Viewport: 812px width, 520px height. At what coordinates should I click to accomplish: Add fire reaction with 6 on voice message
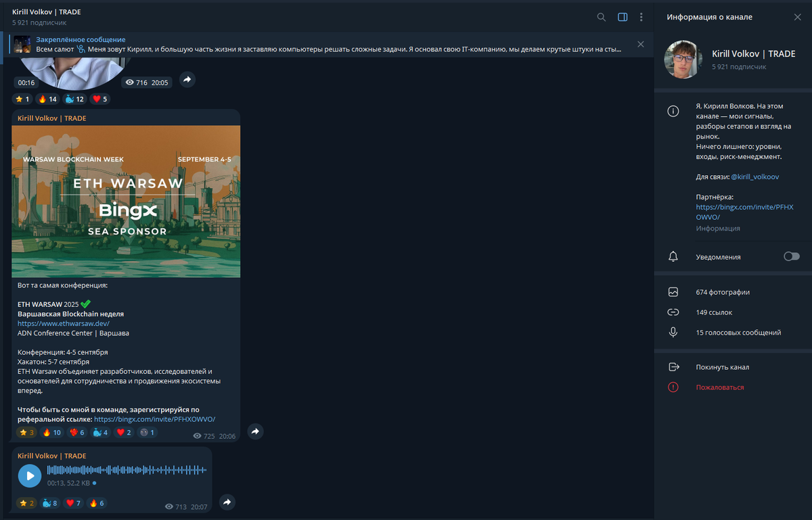pyautogui.click(x=96, y=503)
